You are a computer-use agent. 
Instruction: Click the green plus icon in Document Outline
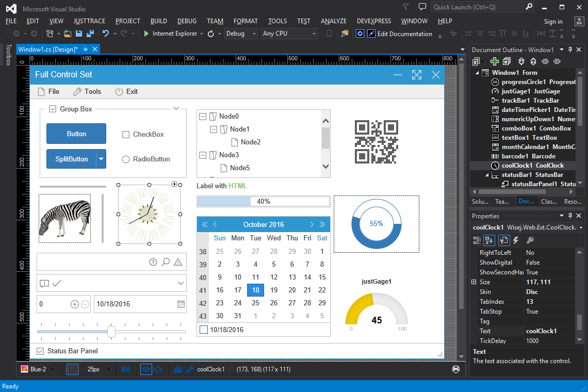(x=495, y=61)
